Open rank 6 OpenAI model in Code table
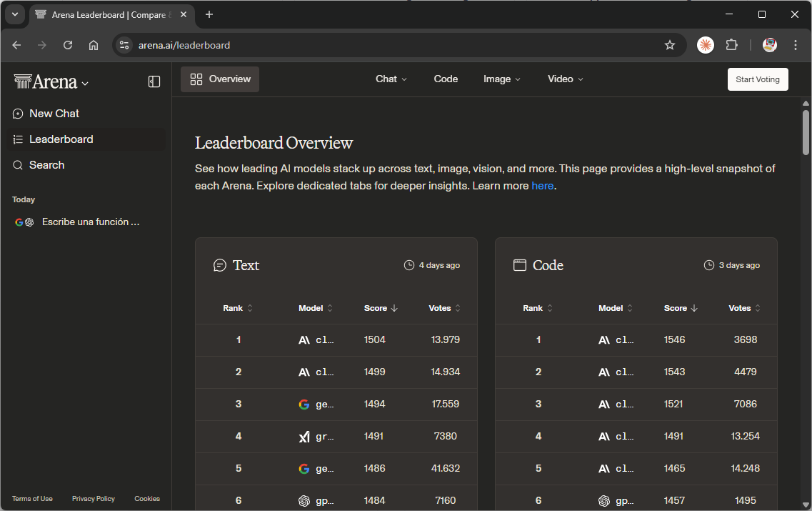This screenshot has width=812, height=511. coord(616,500)
